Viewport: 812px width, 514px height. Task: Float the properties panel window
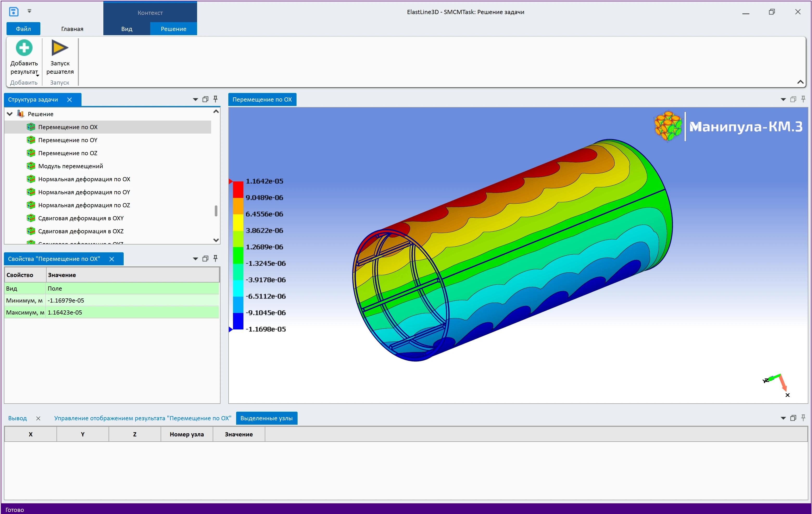(x=205, y=259)
